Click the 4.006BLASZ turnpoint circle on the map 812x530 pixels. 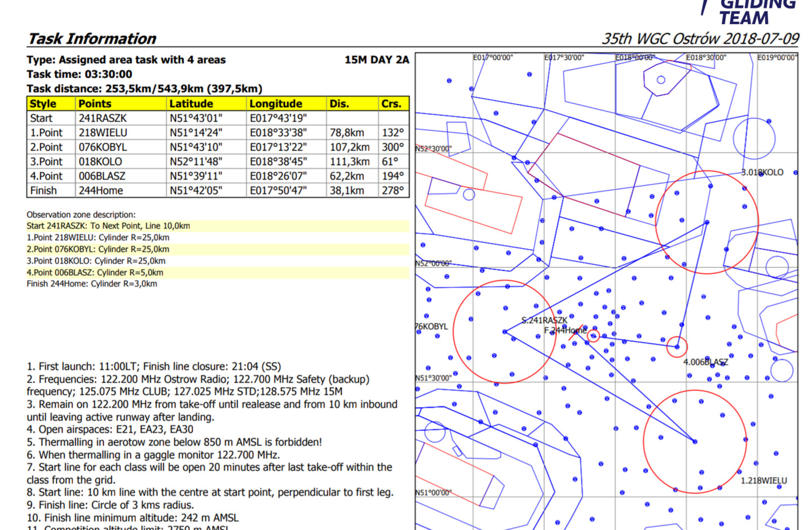pyautogui.click(x=677, y=346)
